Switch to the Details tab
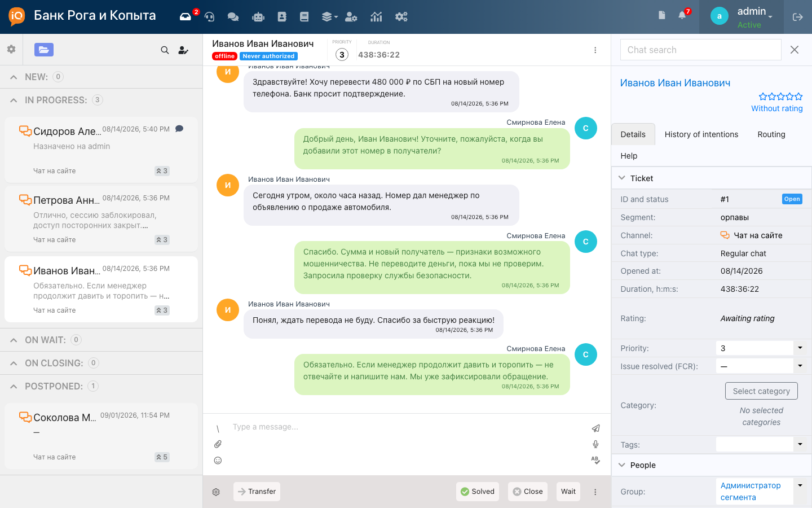 pos(633,134)
